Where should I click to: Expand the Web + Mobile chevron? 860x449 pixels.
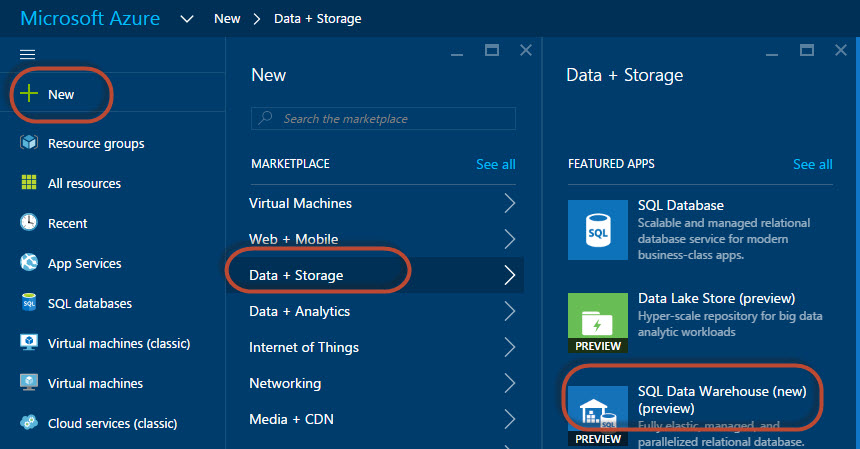tap(510, 239)
